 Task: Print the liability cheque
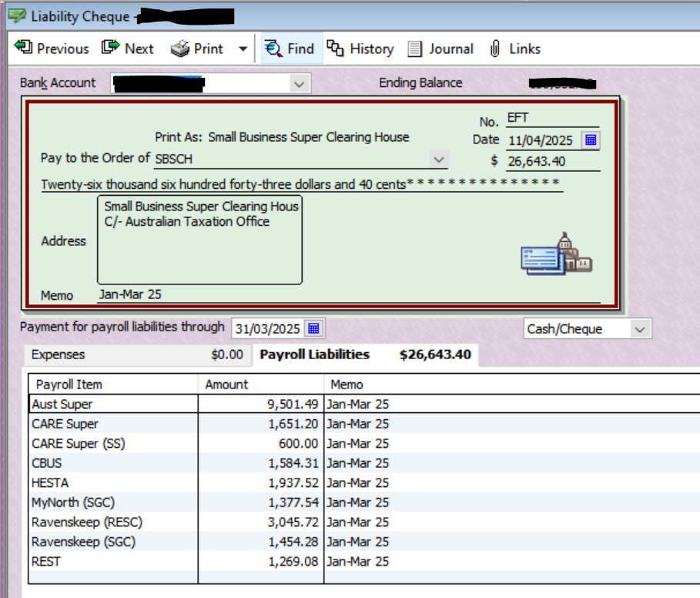(x=197, y=49)
